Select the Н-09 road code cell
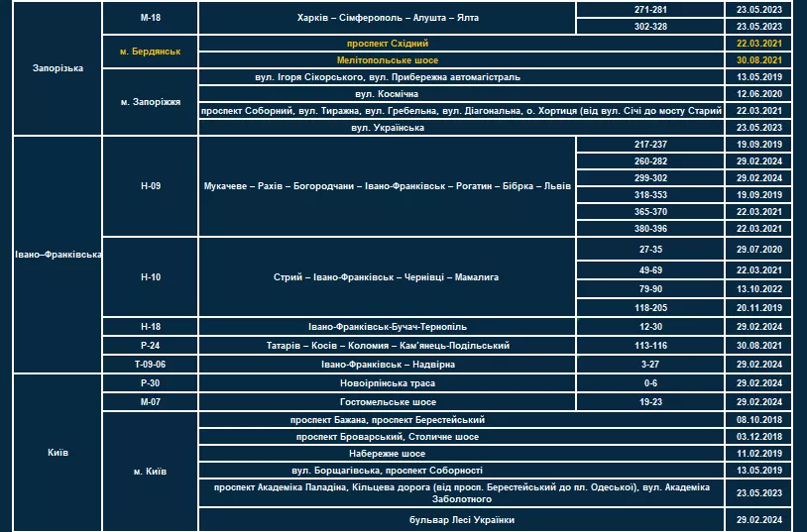 coord(150,186)
